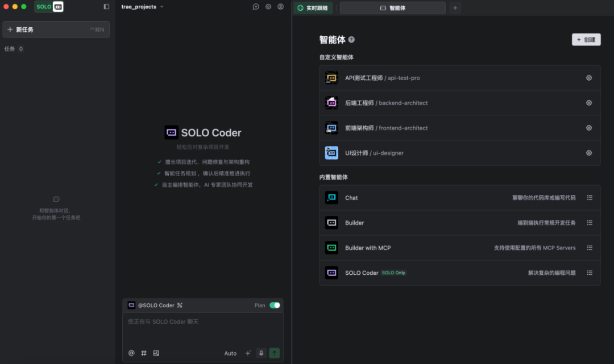Click the @ mention icon in chat input
614x364 pixels.
click(131, 353)
